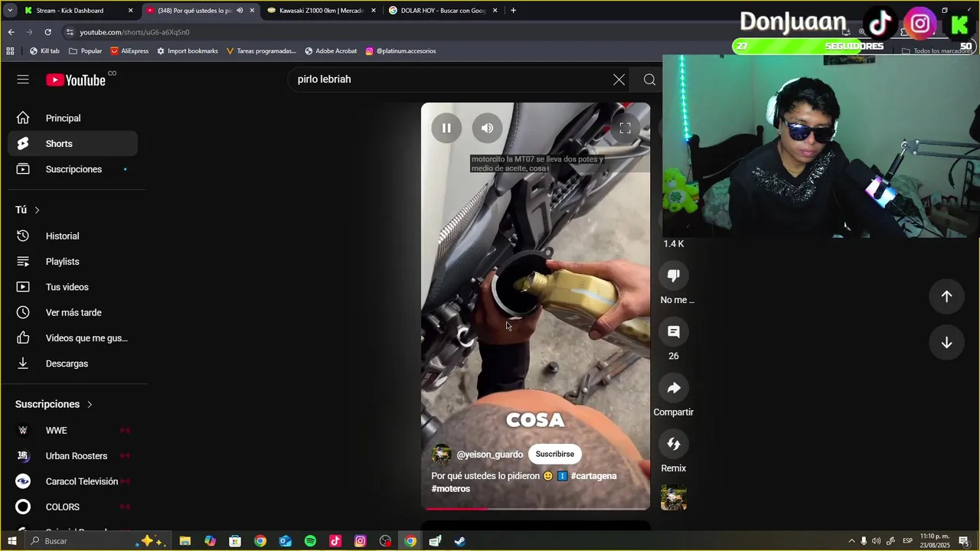Open the Adobe Acrobat bookmark
The height and width of the screenshot is (551, 980).
pos(331,51)
